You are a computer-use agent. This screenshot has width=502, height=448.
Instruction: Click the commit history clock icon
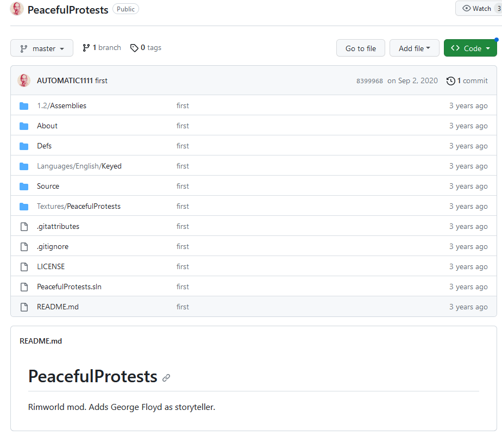451,81
